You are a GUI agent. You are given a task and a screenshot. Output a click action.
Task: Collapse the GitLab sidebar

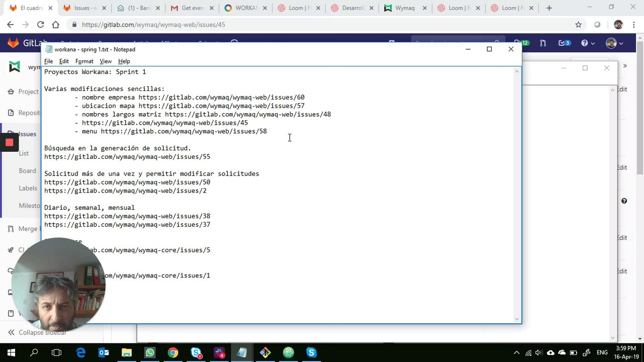[37, 332]
